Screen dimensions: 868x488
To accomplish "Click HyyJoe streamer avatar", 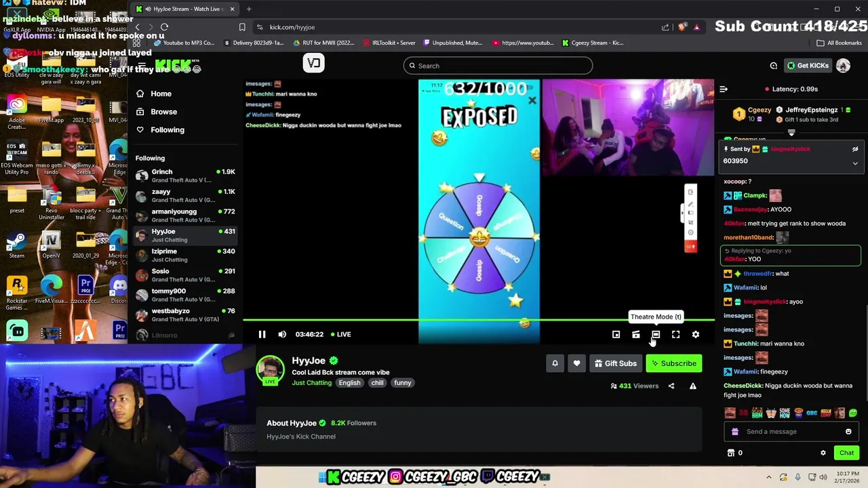I will click(270, 369).
